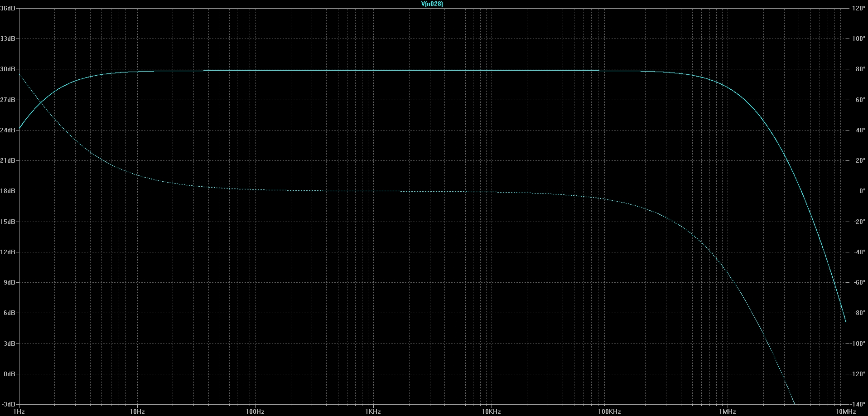Select the 10Hz frequency axis label
The width and height of the screenshot is (868, 416).
click(x=137, y=411)
